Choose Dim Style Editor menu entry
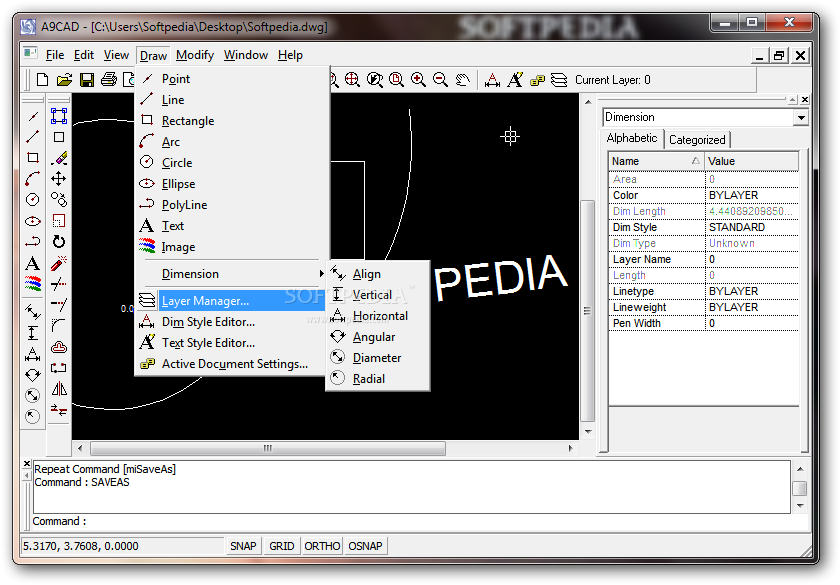 pyautogui.click(x=231, y=322)
